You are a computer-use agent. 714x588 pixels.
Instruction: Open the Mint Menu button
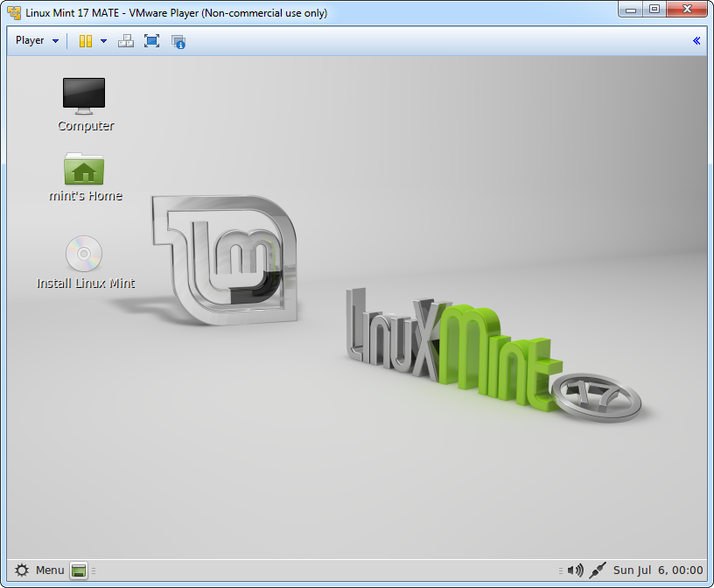39,570
